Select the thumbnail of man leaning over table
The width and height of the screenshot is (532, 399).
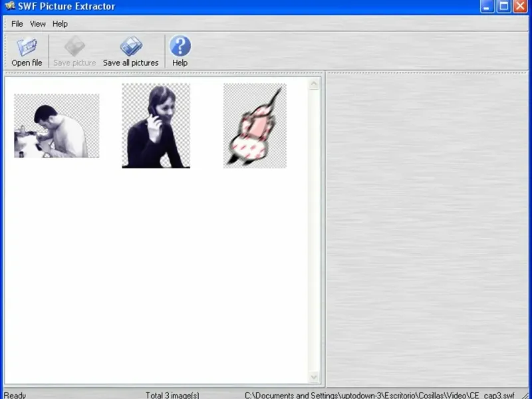(x=57, y=126)
